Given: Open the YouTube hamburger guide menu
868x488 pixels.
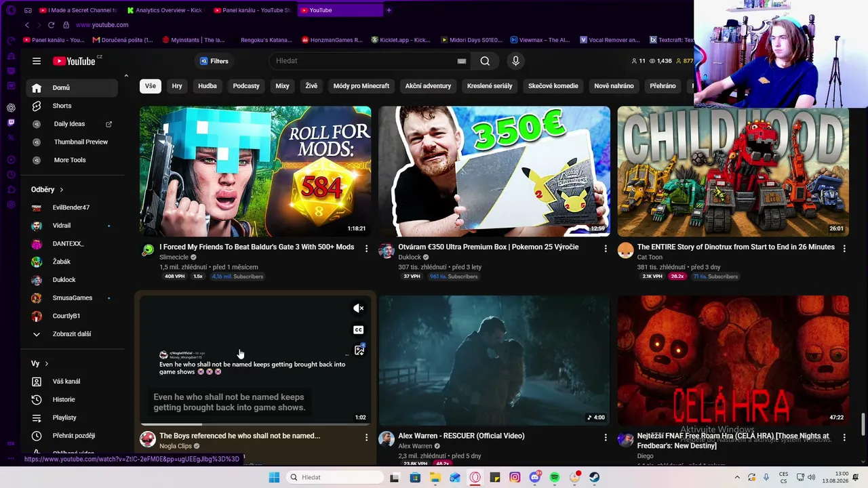Looking at the screenshot, I should tap(37, 61).
